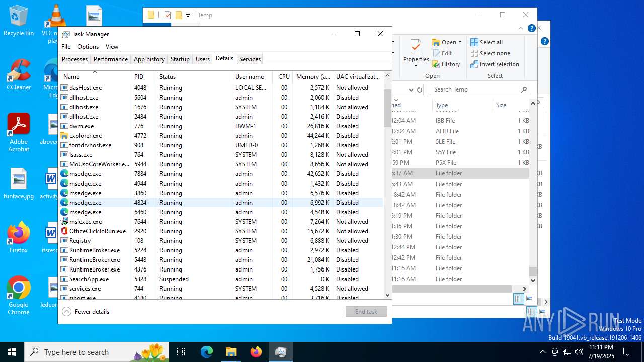Open the Windows Start menu
The image size is (644, 362).
click(12, 352)
